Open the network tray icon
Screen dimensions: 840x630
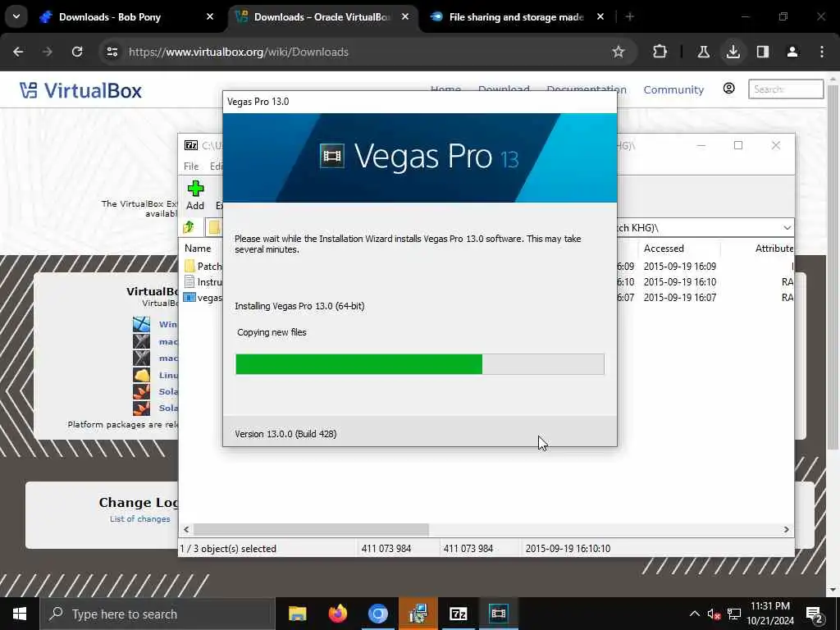734,614
